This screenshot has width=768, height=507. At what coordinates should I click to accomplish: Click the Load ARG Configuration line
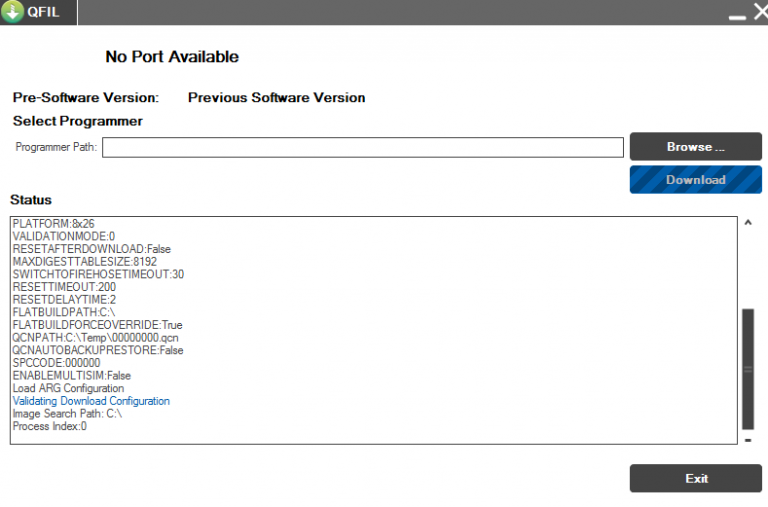point(68,388)
